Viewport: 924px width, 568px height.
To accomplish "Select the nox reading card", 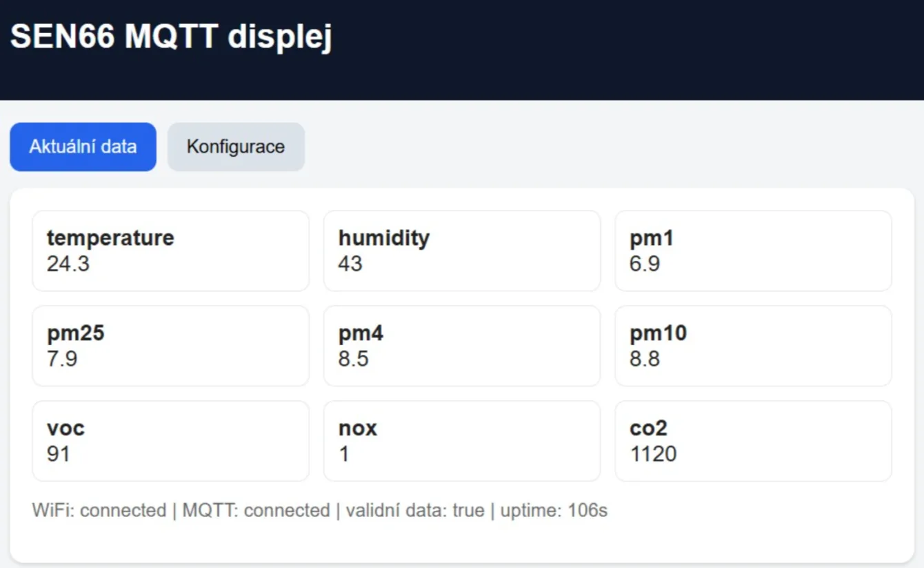I will coord(461,440).
